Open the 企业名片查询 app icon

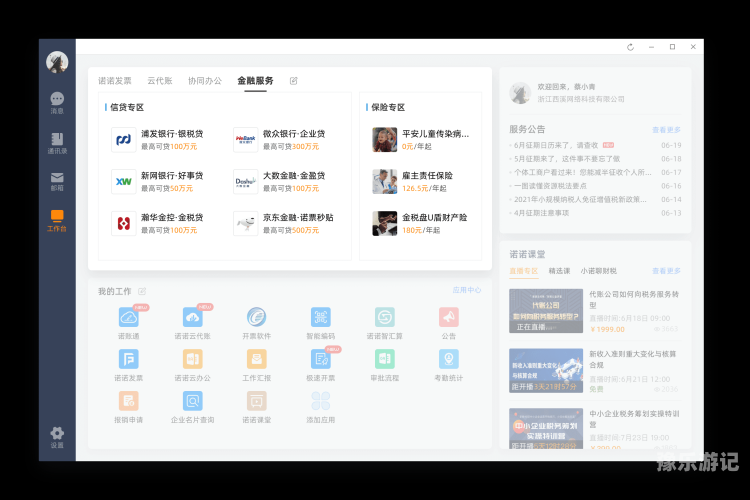[192, 401]
